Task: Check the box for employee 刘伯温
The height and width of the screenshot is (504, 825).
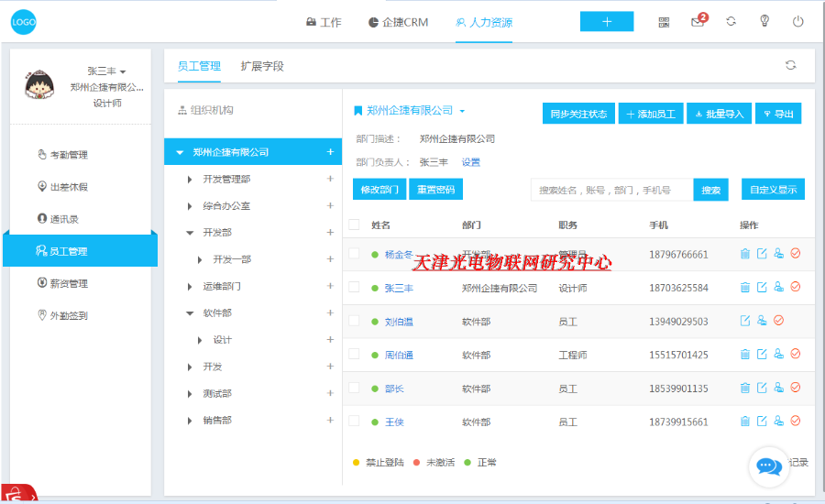Action: pos(354,321)
